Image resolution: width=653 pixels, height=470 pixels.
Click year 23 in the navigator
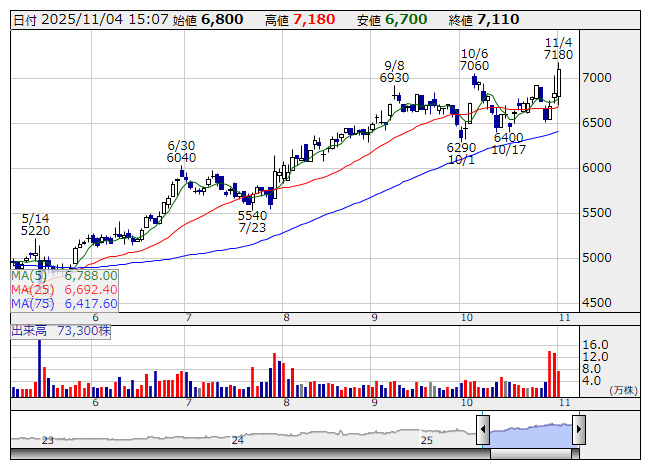click(48, 440)
